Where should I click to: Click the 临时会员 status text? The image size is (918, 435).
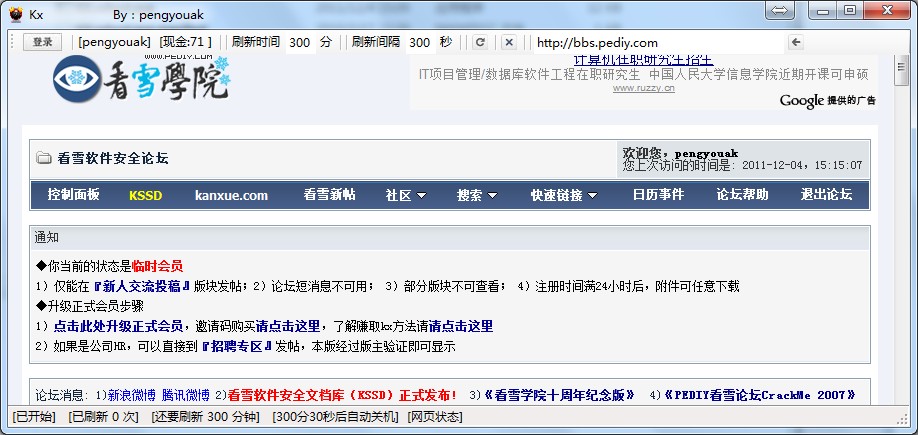[x=157, y=266]
